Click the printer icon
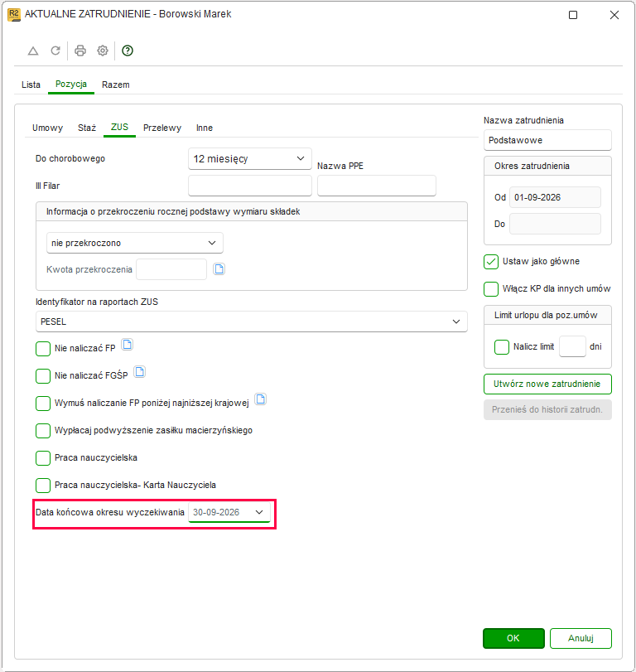This screenshot has width=636, height=672. pos(80,51)
